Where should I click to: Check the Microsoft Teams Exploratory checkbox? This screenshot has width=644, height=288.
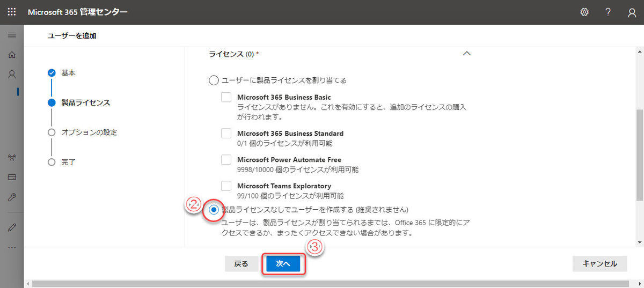click(x=226, y=186)
